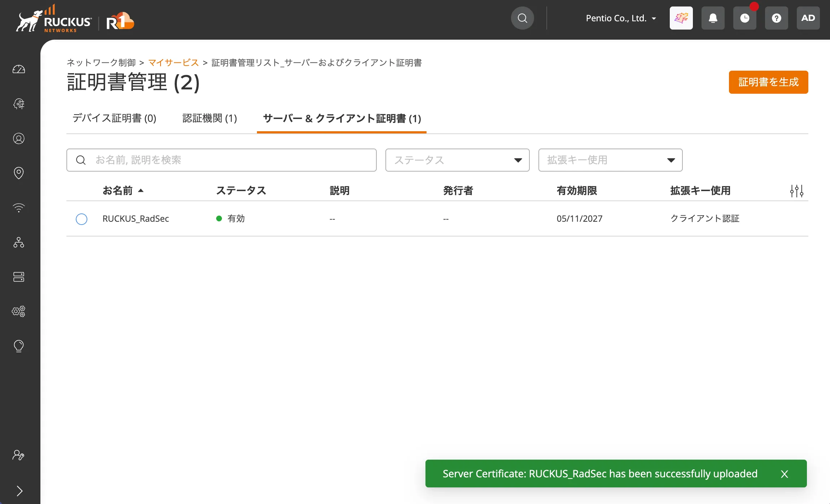Click the RUCKUS_RadSec certificate name
Image resolution: width=830 pixels, height=504 pixels.
pos(136,218)
